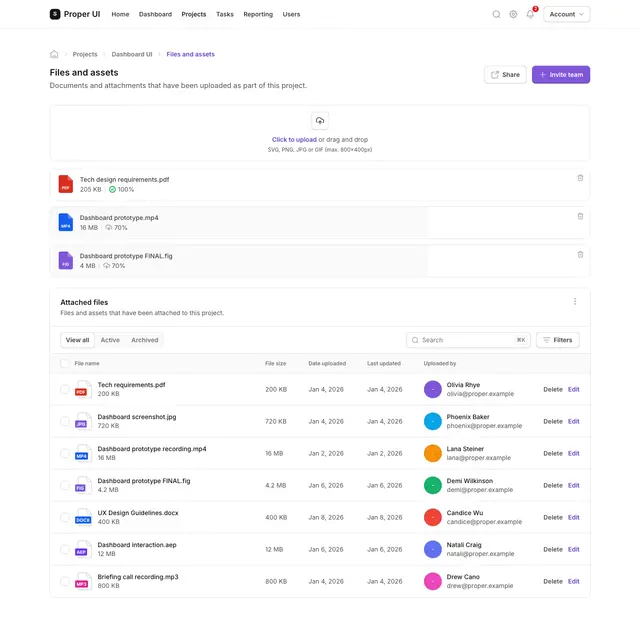Select checkbox for Dashboard screenshot.jpg
The image size is (640, 640).
(x=64, y=421)
